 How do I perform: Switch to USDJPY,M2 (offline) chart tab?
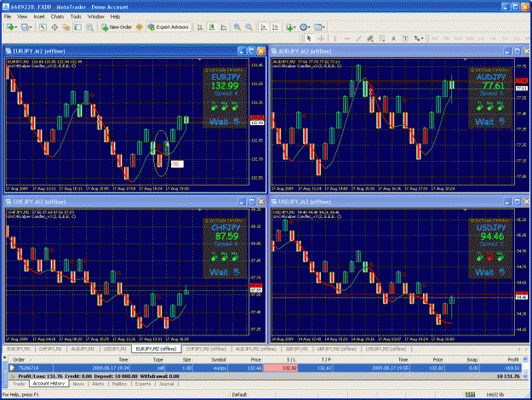[x=386, y=349]
